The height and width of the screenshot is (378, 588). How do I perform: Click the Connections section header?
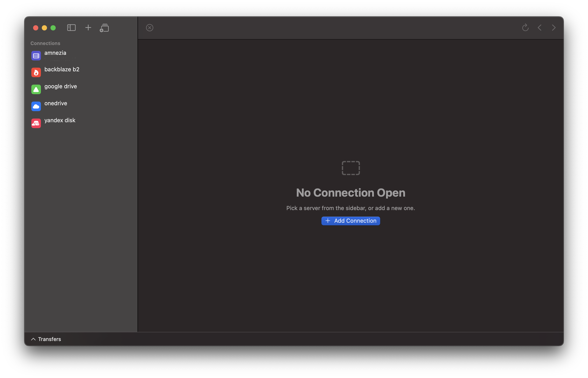coord(45,43)
